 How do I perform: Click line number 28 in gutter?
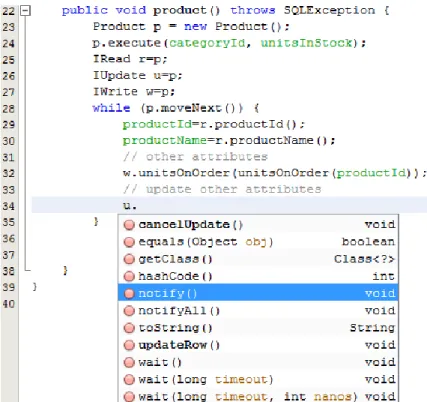pos(8,109)
